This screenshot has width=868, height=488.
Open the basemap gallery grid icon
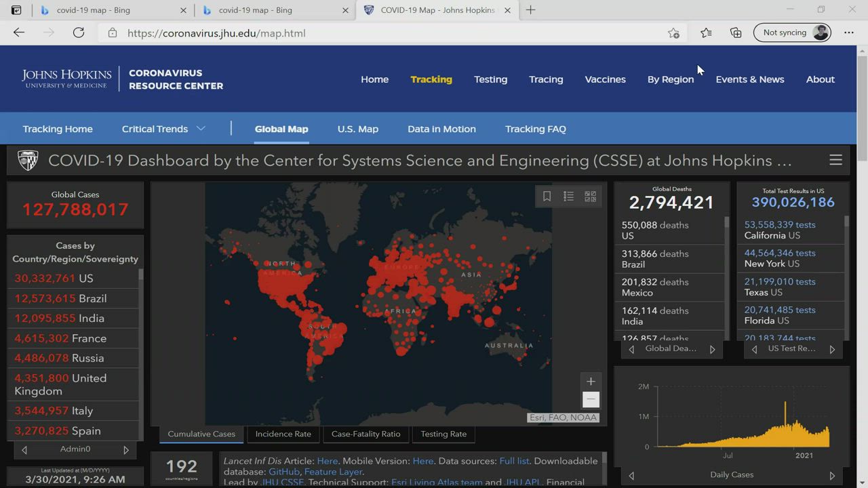coord(591,197)
